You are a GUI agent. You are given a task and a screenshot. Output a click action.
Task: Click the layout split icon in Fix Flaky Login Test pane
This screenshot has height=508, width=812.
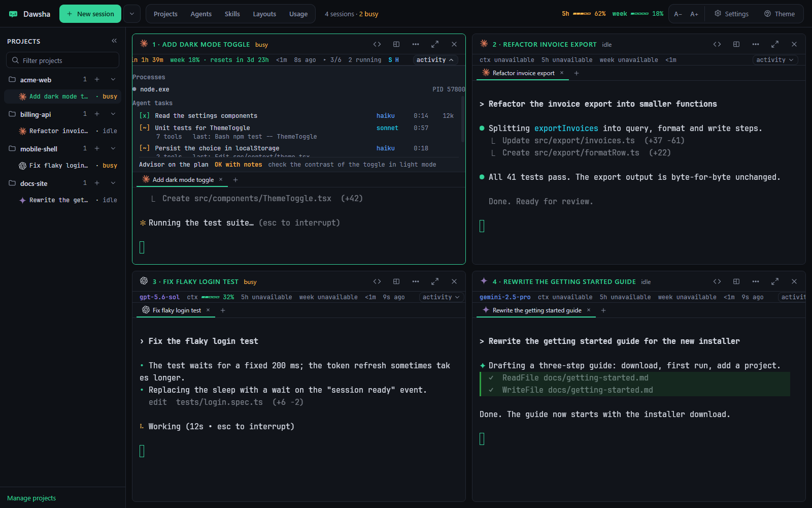pyautogui.click(x=396, y=281)
